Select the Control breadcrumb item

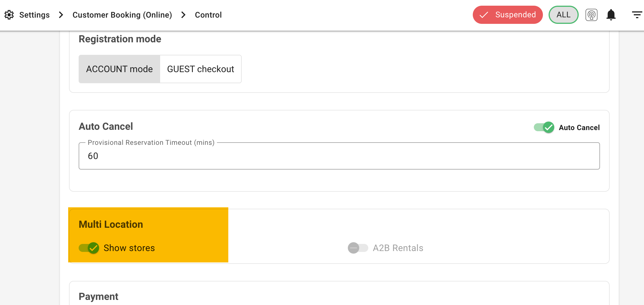tap(208, 15)
